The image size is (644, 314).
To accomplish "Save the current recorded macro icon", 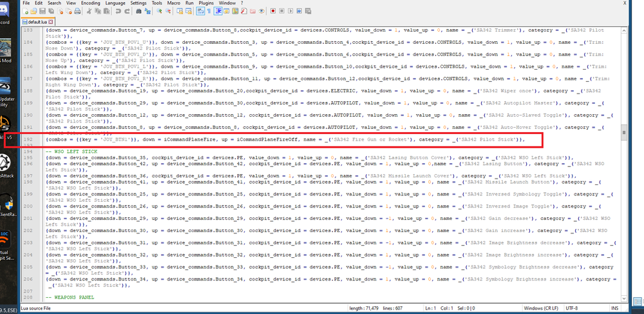I will (x=308, y=12).
